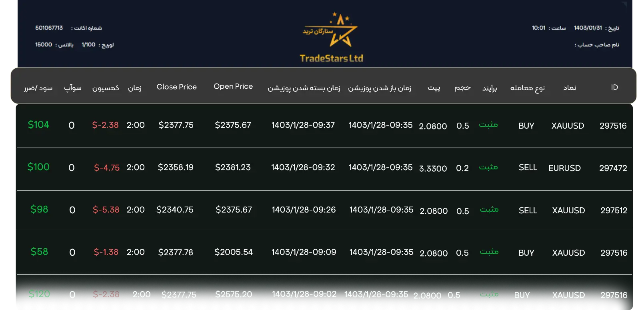Click close price $2377.75 in $104 row
This screenshot has width=644, height=310.
176,125
